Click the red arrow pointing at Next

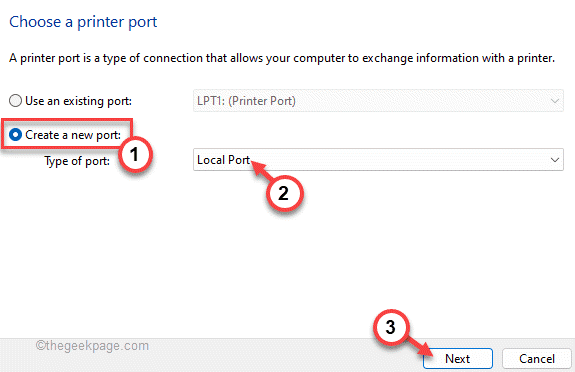420,346
